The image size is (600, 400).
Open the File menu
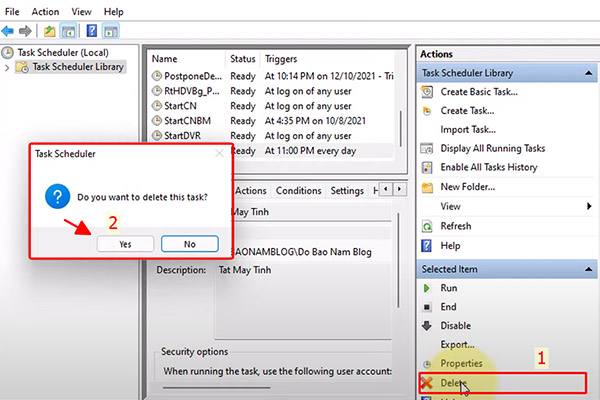coord(12,12)
